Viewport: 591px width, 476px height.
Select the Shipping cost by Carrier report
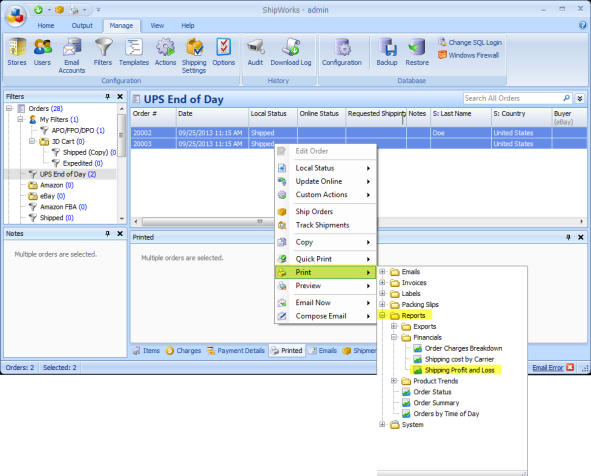(459, 359)
